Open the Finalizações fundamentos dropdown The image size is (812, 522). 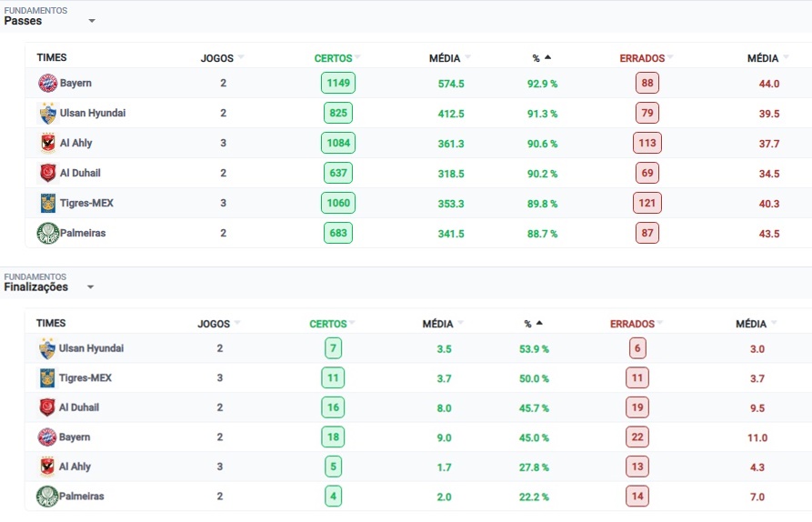90,286
